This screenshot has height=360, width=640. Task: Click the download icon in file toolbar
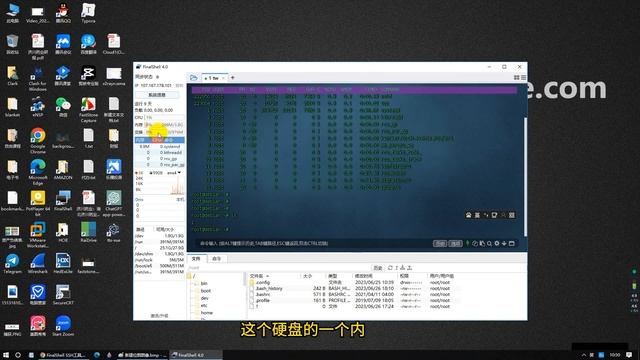pos(402,268)
